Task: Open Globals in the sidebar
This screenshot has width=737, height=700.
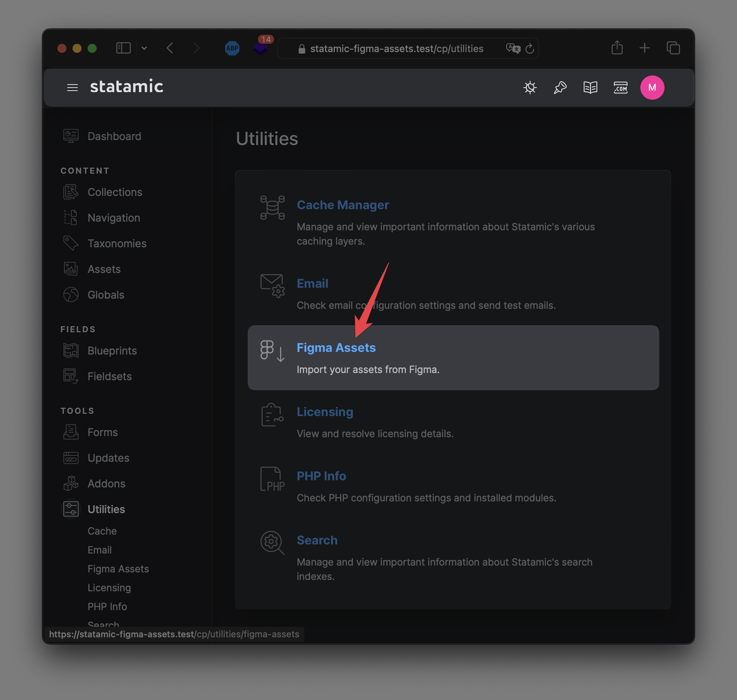Action: 106,295
